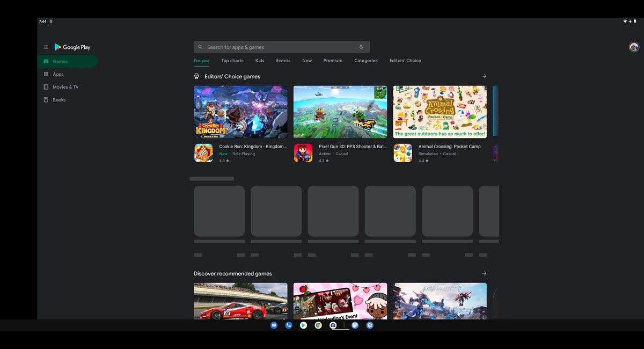This screenshot has width=644, height=349.
Task: Open the navigation menu hamburger
Action: (x=46, y=47)
